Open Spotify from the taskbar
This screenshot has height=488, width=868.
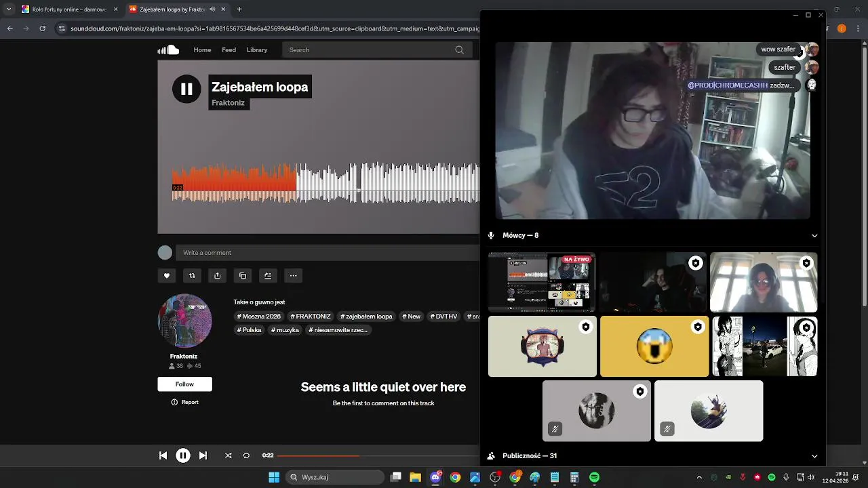pyautogui.click(x=594, y=477)
